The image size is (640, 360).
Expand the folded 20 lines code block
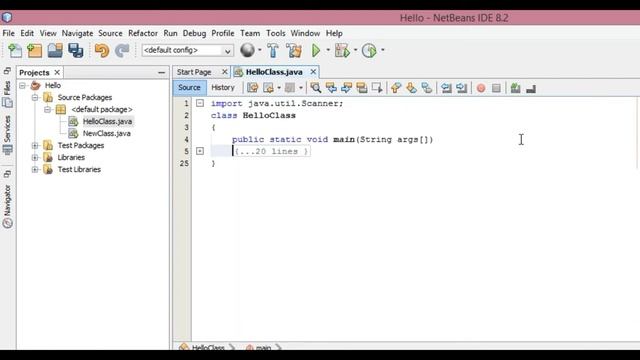point(200,151)
